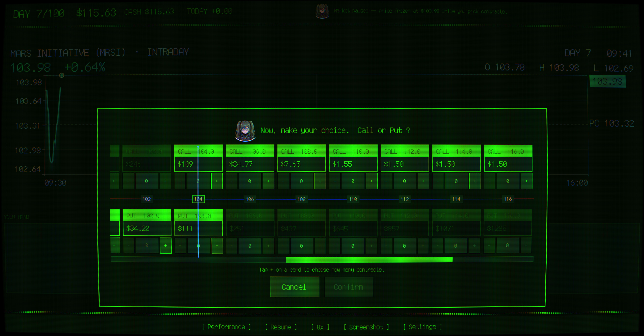This screenshot has width=644, height=336.
Task: Click the 104 strike marker
Action: coord(198,199)
